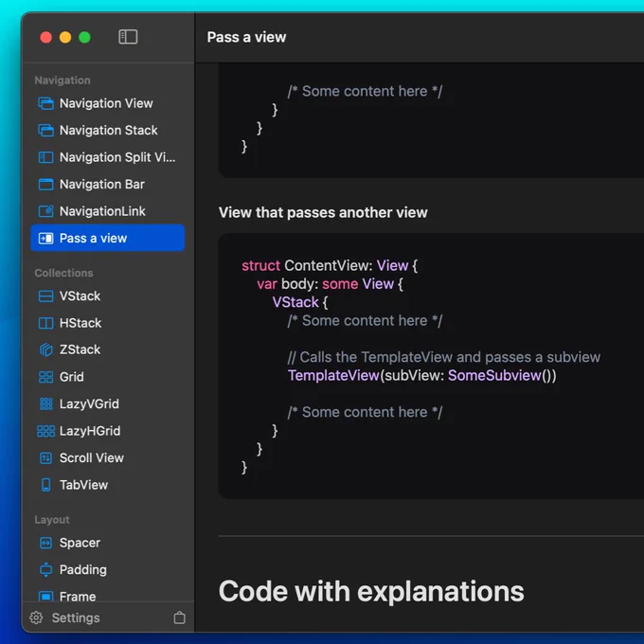Click 'var body: some View {' code line
This screenshot has width=644, height=644.
point(330,284)
